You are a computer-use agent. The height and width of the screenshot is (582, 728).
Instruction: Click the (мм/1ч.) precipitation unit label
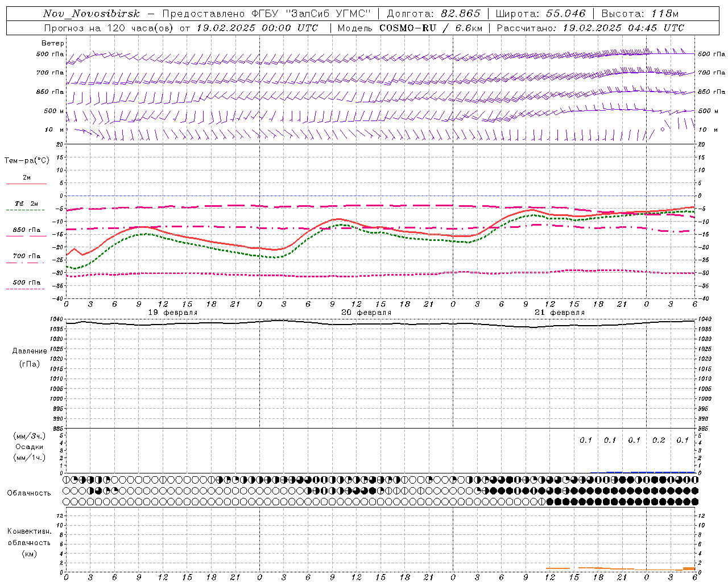coord(30,458)
